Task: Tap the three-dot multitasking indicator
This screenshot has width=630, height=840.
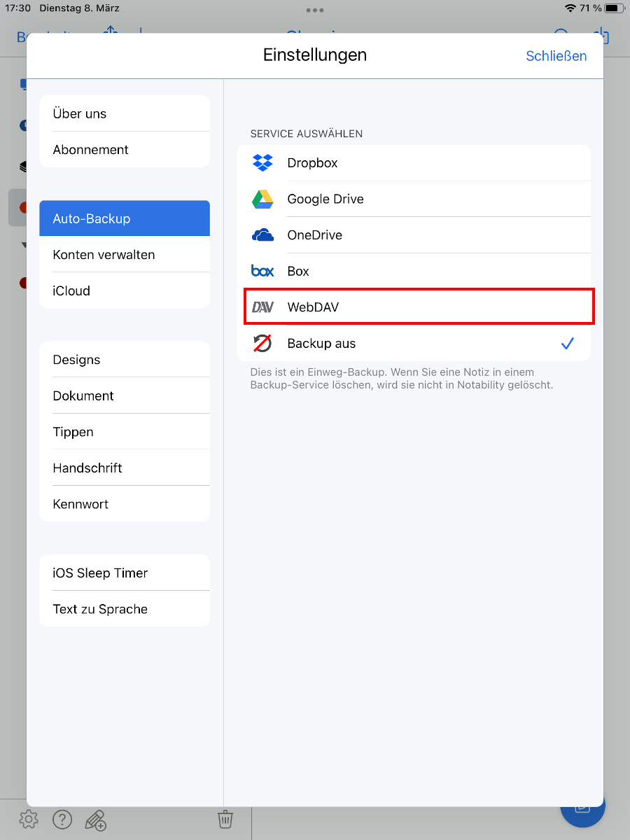Action: 315,10
